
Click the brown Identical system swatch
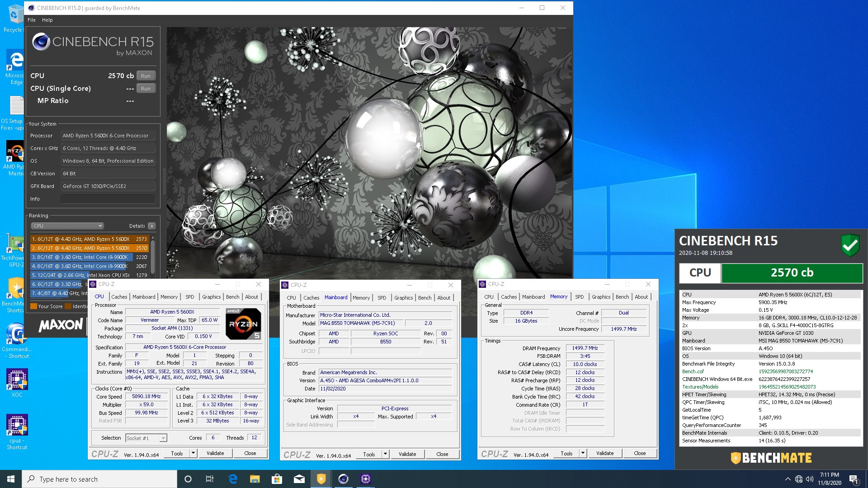[68, 306]
